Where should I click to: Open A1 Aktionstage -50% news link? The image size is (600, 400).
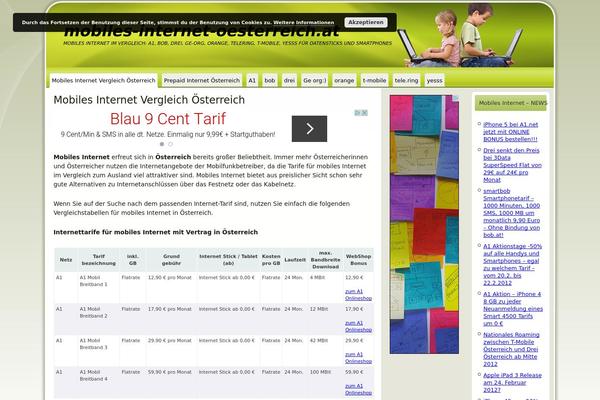click(x=512, y=264)
